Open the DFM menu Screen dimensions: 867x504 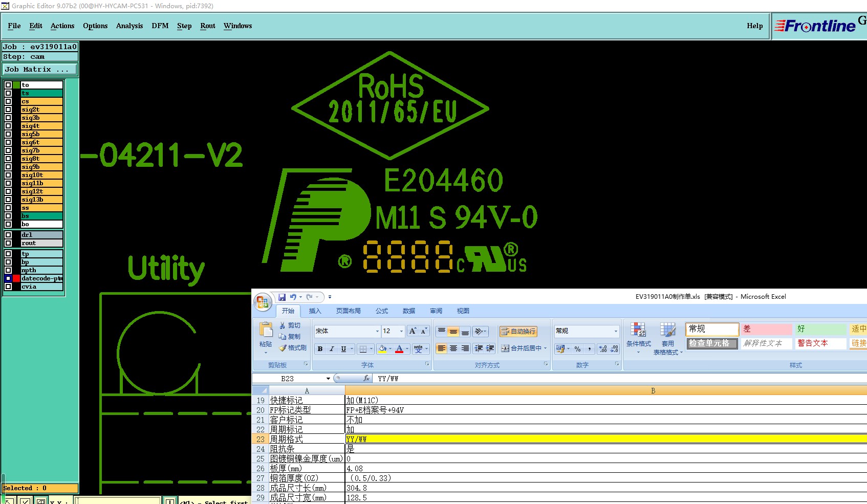pos(160,26)
